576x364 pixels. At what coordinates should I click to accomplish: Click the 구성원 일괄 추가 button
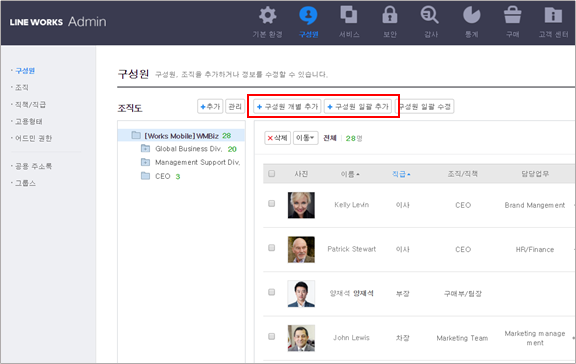(x=358, y=107)
